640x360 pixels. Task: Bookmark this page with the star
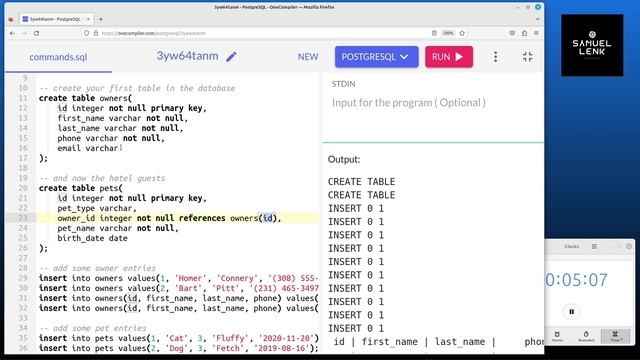(462, 33)
